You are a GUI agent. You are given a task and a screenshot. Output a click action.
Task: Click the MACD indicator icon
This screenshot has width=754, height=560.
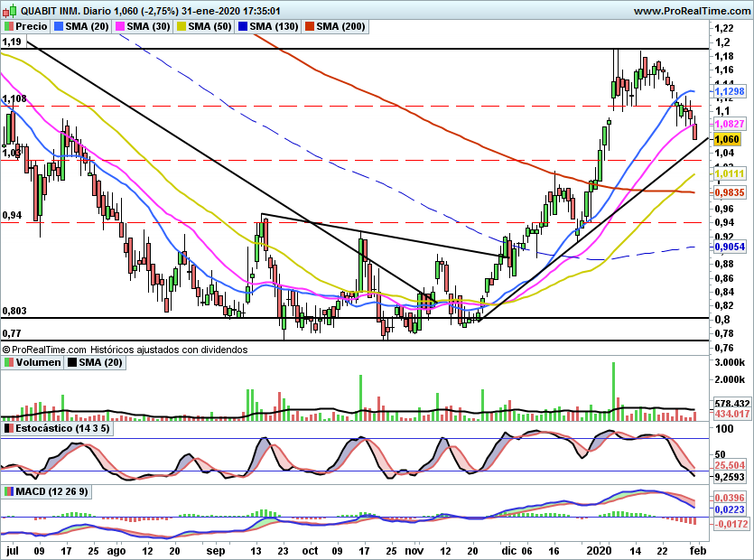9,491
